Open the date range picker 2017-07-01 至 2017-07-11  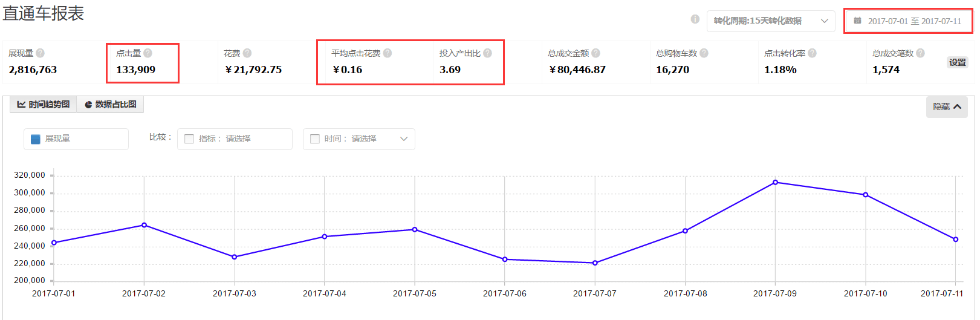[x=908, y=21]
